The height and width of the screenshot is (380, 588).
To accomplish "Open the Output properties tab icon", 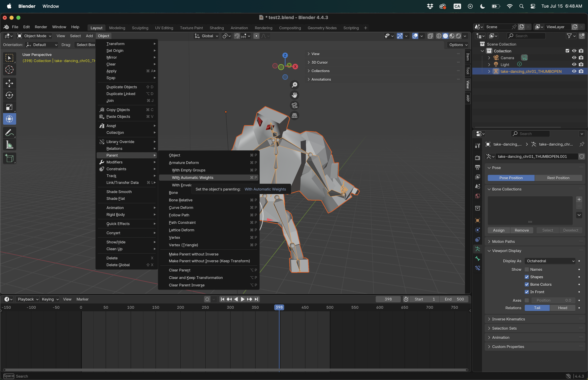I will click(x=477, y=167).
